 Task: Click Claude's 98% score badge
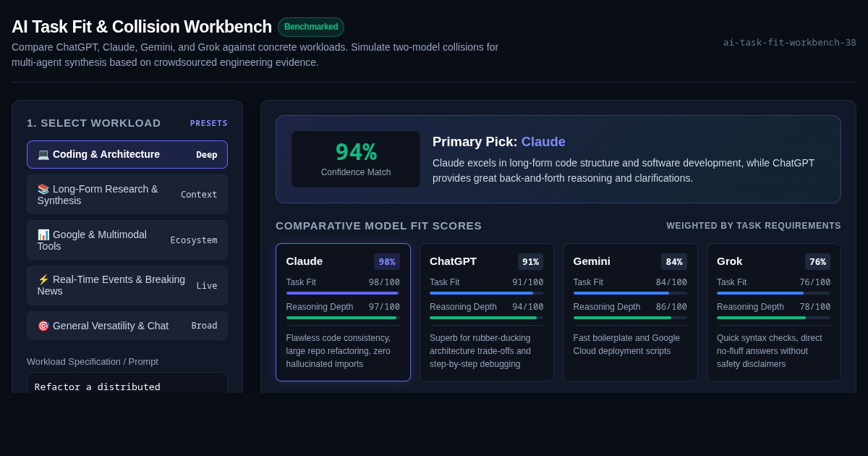pyautogui.click(x=387, y=261)
